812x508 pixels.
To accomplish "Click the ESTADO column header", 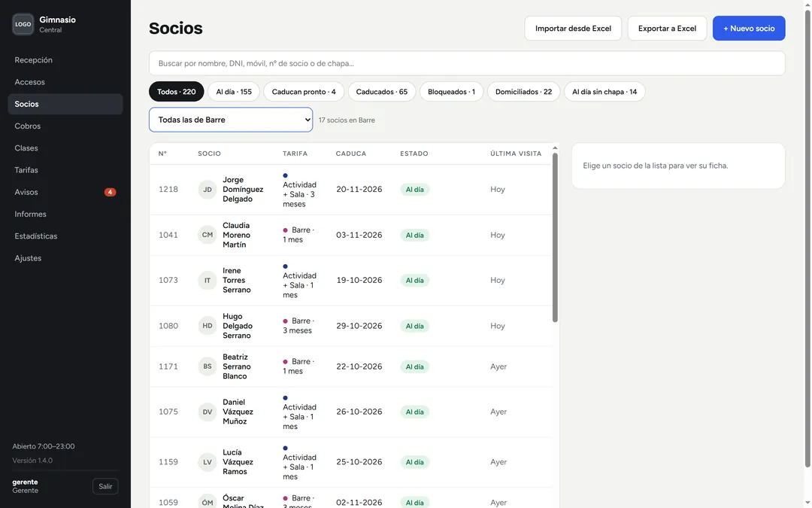I will 414,154.
